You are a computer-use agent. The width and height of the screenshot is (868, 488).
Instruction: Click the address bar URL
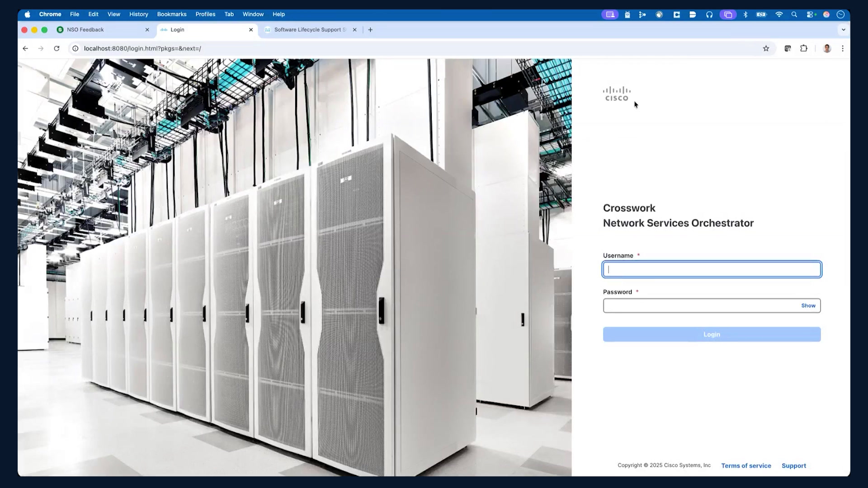[x=142, y=48]
